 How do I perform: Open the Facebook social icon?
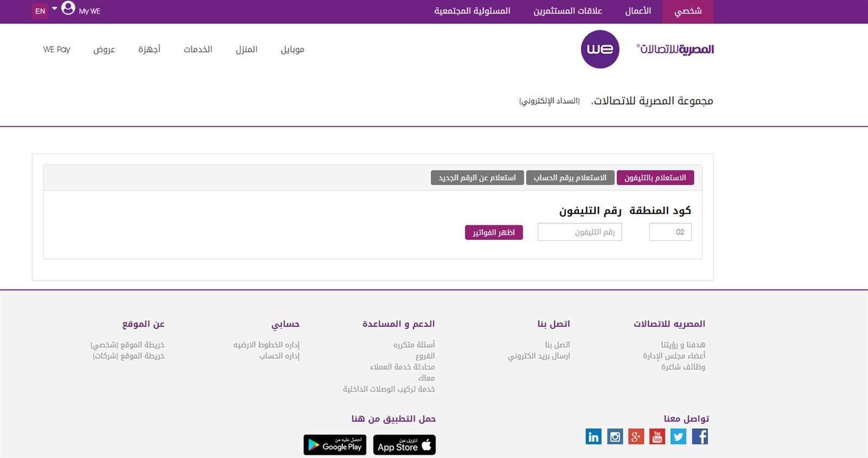coord(700,436)
